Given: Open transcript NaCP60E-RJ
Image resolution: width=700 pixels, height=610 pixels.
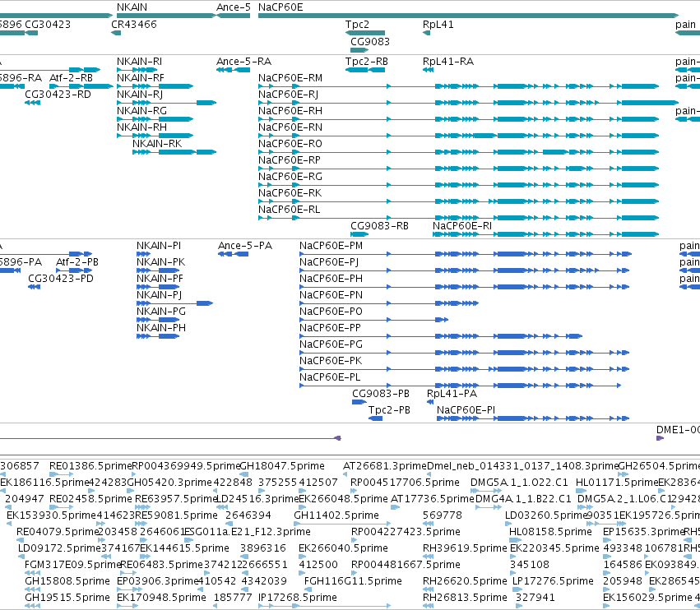Looking at the screenshot, I should pyautogui.click(x=289, y=95).
